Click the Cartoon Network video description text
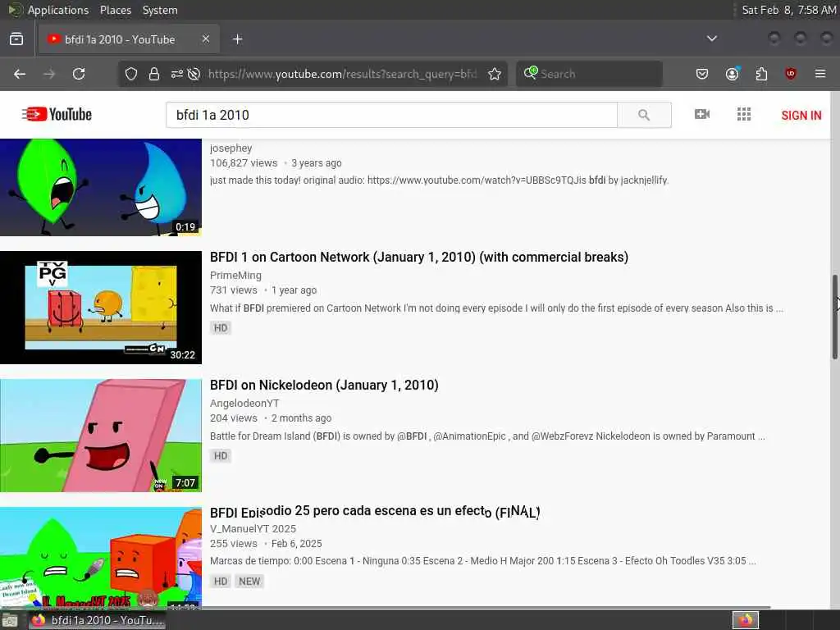 tap(496, 308)
